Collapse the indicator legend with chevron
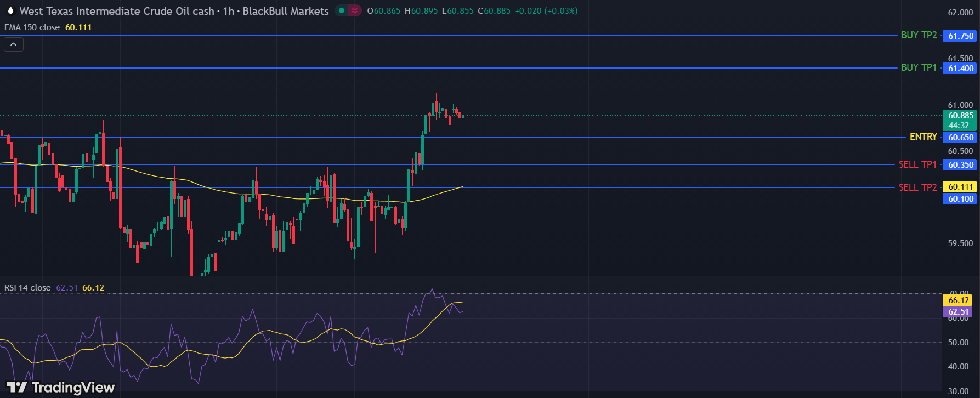The width and height of the screenshot is (980, 398). 14,44
